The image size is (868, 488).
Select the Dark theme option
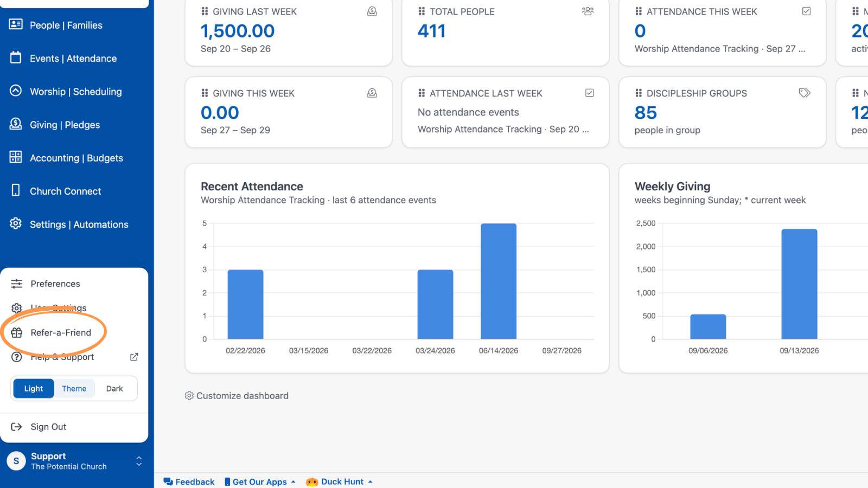(114, 388)
